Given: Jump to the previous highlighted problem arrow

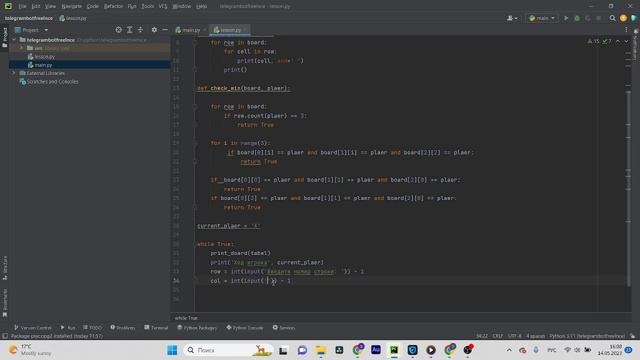Looking at the screenshot, I should [x=618, y=41].
